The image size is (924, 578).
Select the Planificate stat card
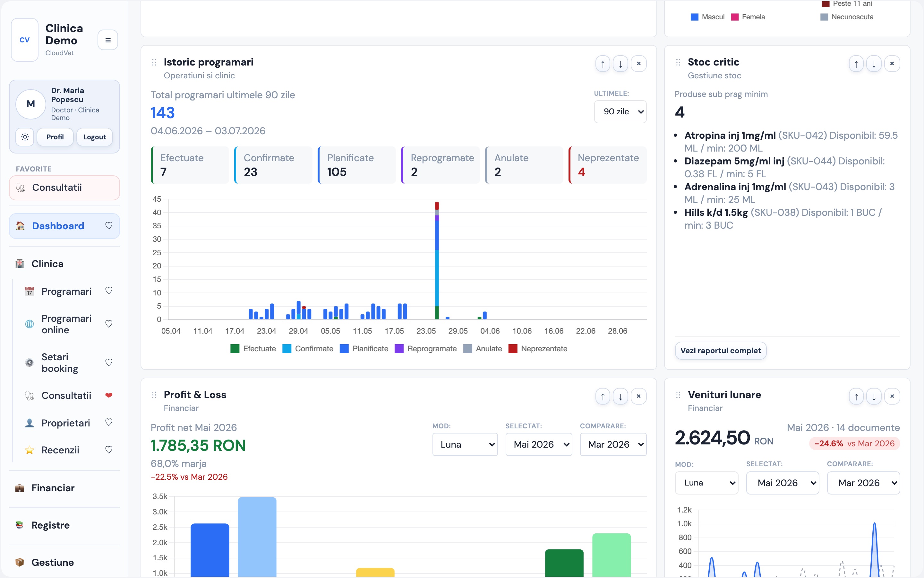[x=357, y=165]
